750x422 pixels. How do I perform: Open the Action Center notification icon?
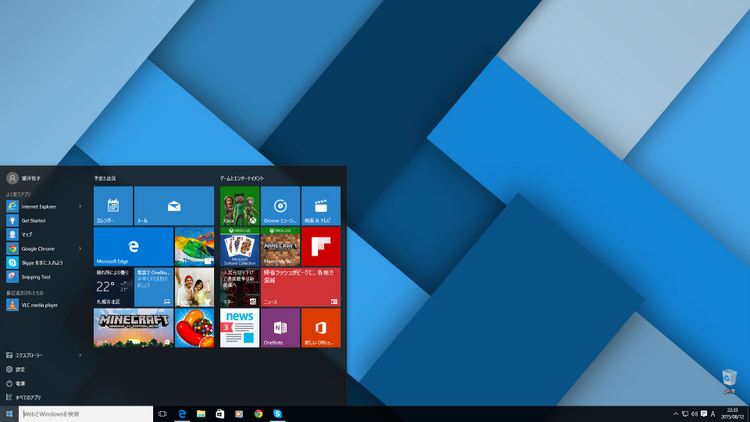tap(704, 414)
